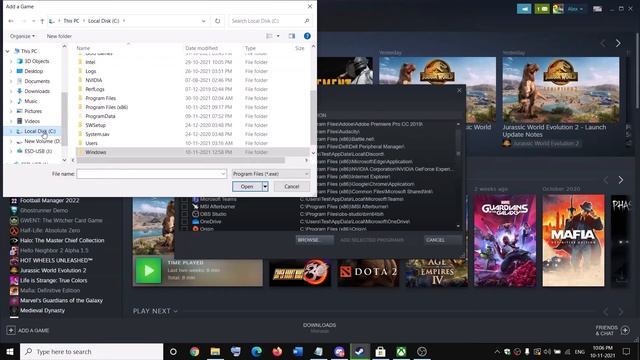Go up one folder level
This screenshot has height=360, width=640.
click(42, 21)
